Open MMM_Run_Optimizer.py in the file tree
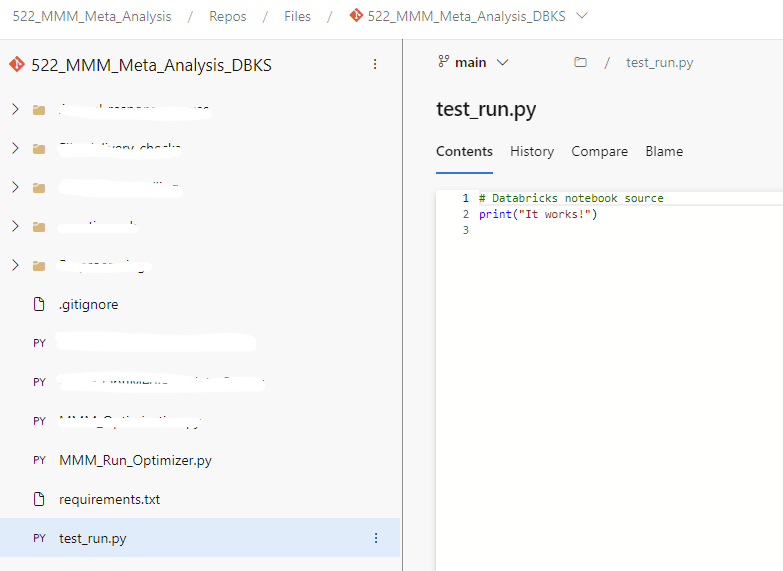783x571 pixels. pos(135,460)
